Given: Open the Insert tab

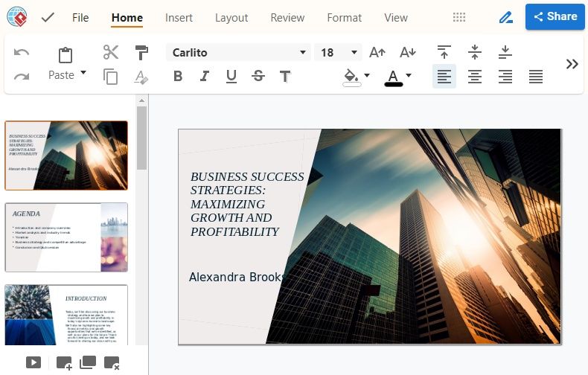Looking at the screenshot, I should (179, 18).
